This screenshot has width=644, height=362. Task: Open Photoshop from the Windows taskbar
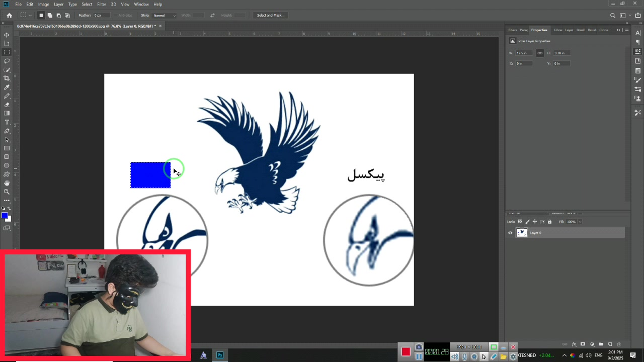(220, 355)
